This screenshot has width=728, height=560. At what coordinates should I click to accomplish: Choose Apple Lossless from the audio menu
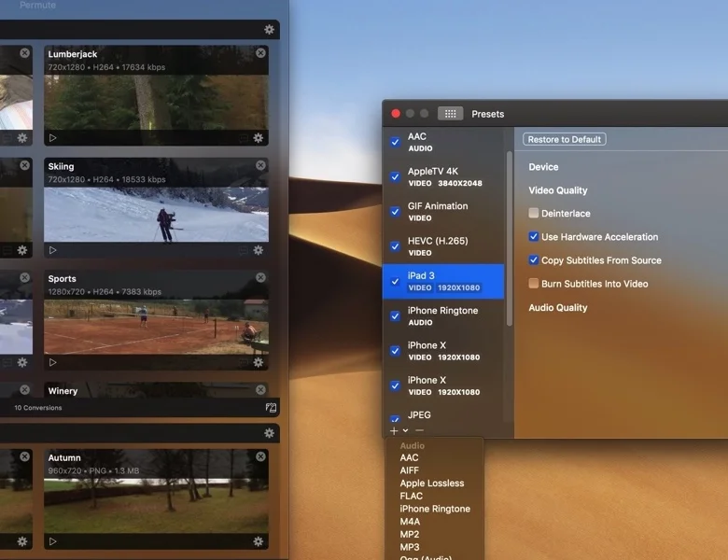click(x=432, y=483)
